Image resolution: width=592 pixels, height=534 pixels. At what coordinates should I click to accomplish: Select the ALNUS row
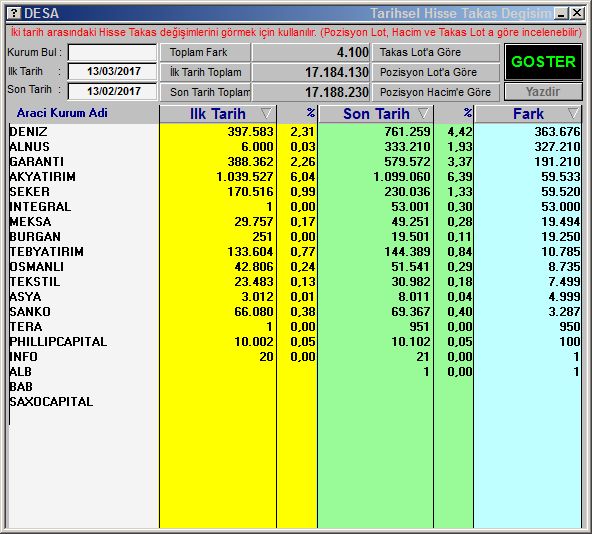(x=295, y=147)
